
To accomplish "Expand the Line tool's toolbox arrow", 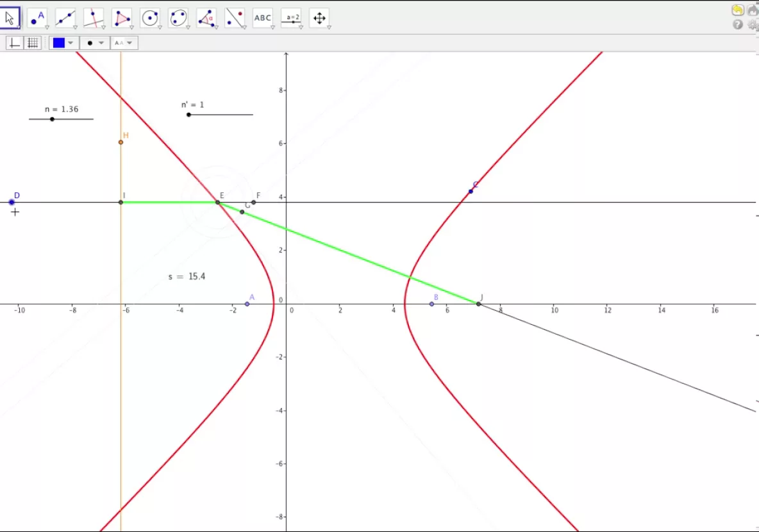I will [x=75, y=28].
